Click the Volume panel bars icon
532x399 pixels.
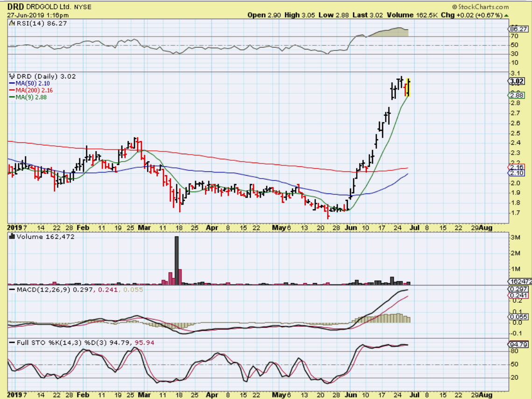(x=12, y=237)
